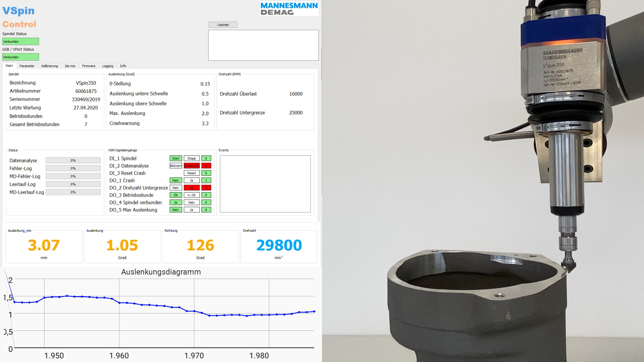Click n. Ok indicator for DO_3 Betriebsstunde
Viewport: 644px width, 362px height.
[192, 195]
